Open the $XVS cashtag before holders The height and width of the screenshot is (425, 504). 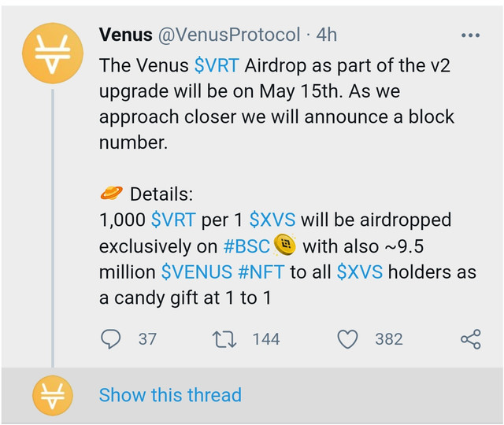point(360,272)
